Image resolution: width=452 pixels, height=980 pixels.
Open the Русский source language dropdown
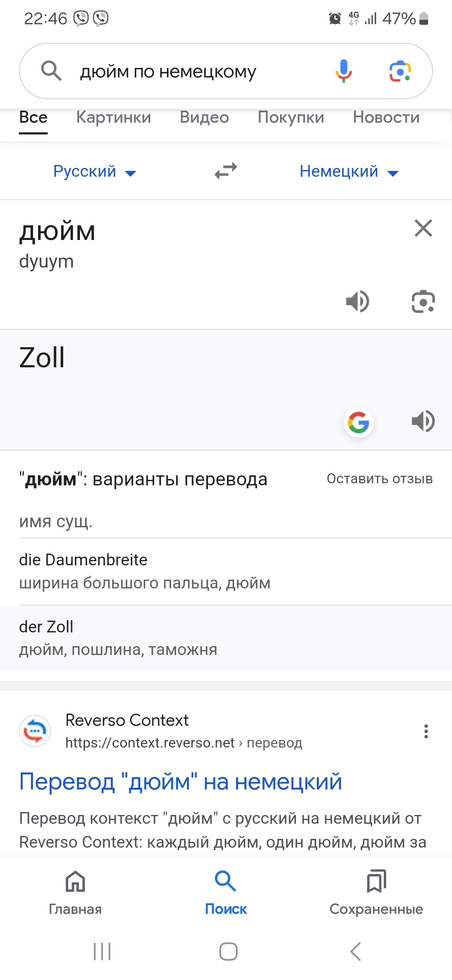(95, 172)
